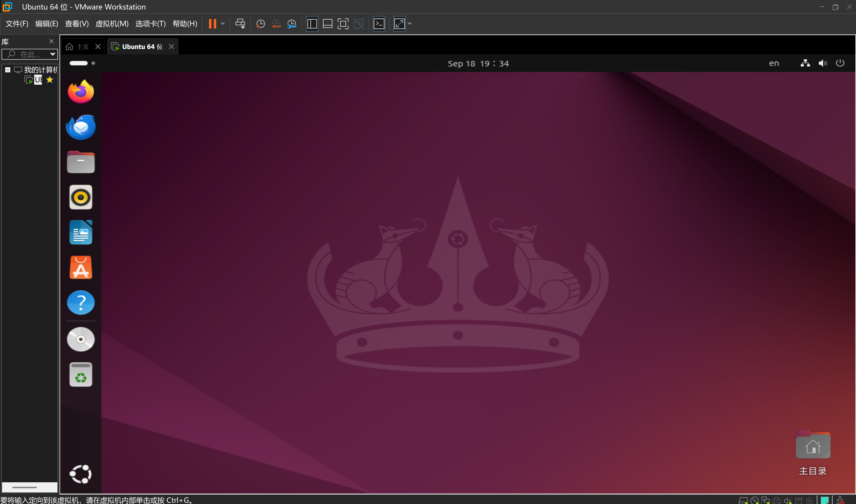856x504 pixels.
Task: Take a snapshot of the VM
Action: click(260, 24)
